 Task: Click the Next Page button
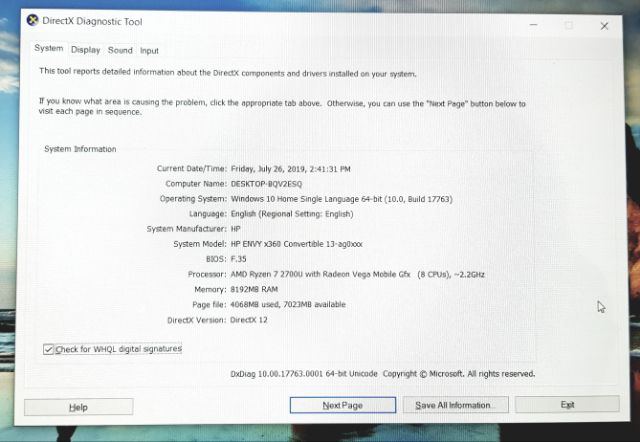pyautogui.click(x=342, y=405)
